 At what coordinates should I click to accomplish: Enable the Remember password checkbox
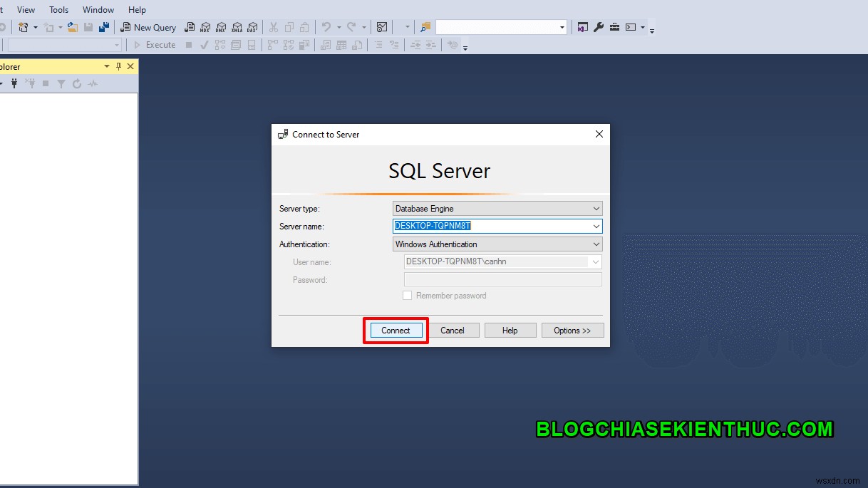pyautogui.click(x=407, y=295)
